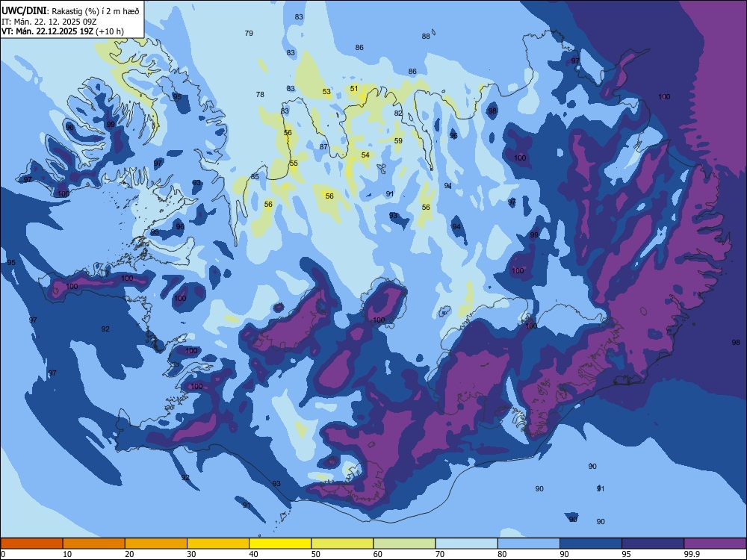Viewport: 747px width, 560px height.
Task: Click the map value '78'
Action: (x=260, y=94)
